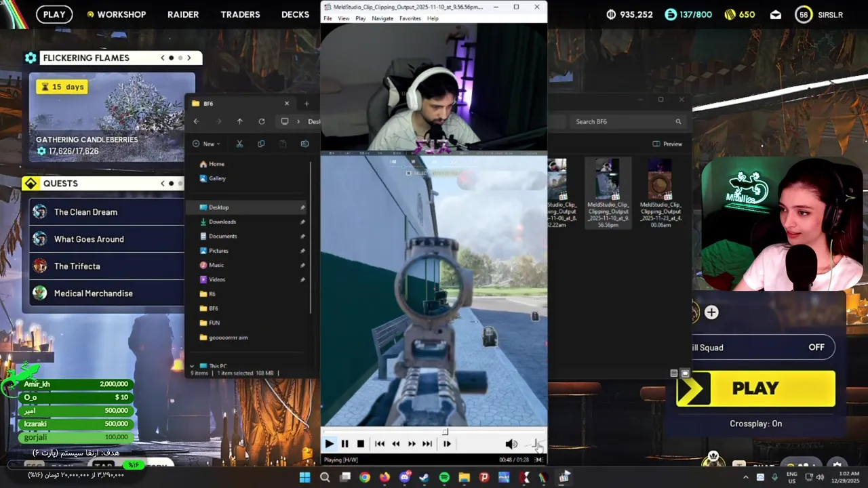Click the Rename icon in File Explorer
Screen dimensions: 868x488
click(x=304, y=144)
